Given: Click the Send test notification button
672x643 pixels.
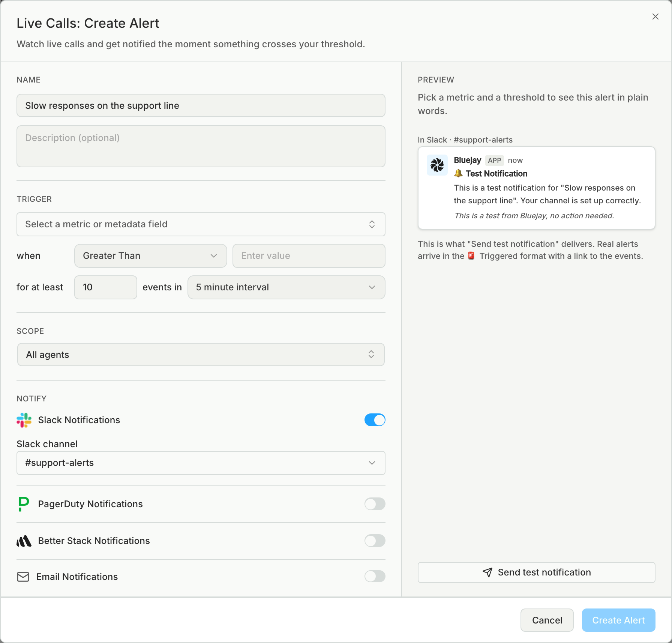Looking at the screenshot, I should coord(537,572).
